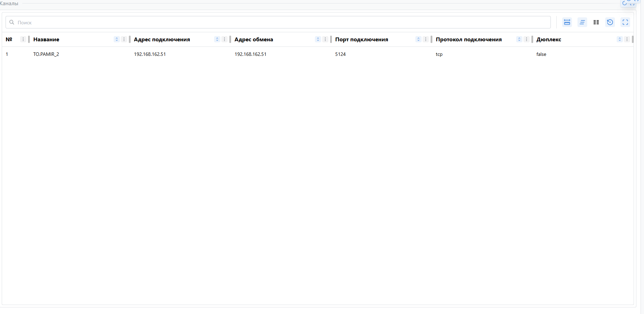Image resolution: width=644 pixels, height=314 pixels.
Task: Click the Дюплекс column header
Action: click(549, 40)
